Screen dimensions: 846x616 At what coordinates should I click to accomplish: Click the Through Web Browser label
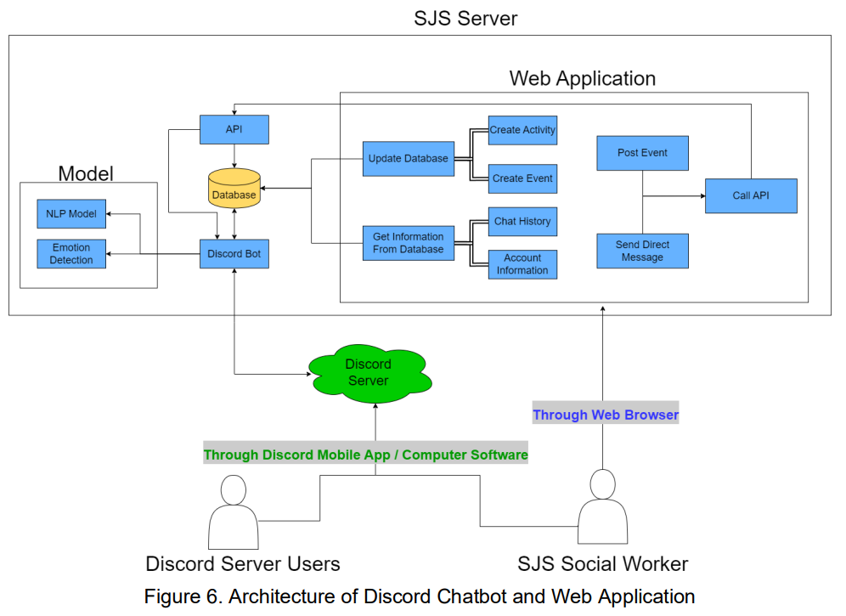tap(606, 415)
